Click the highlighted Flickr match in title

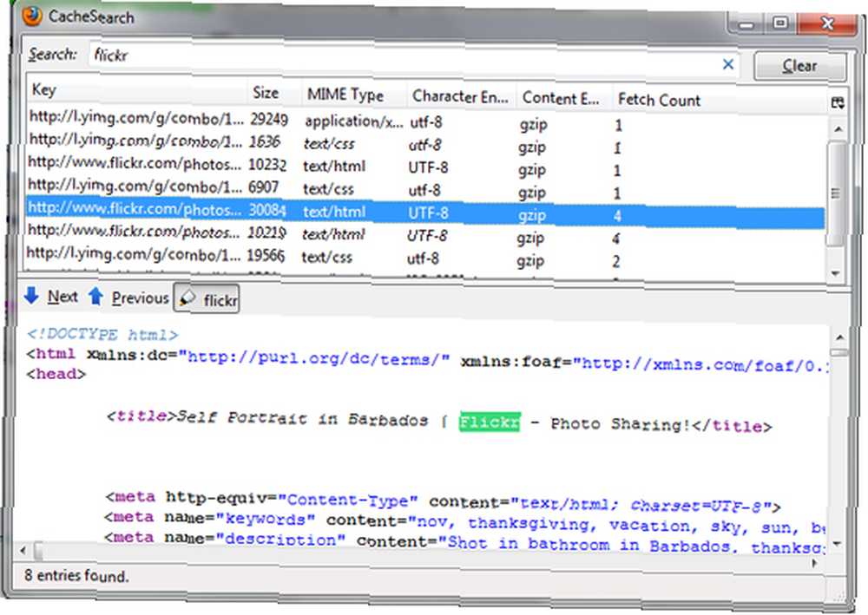[x=490, y=422]
